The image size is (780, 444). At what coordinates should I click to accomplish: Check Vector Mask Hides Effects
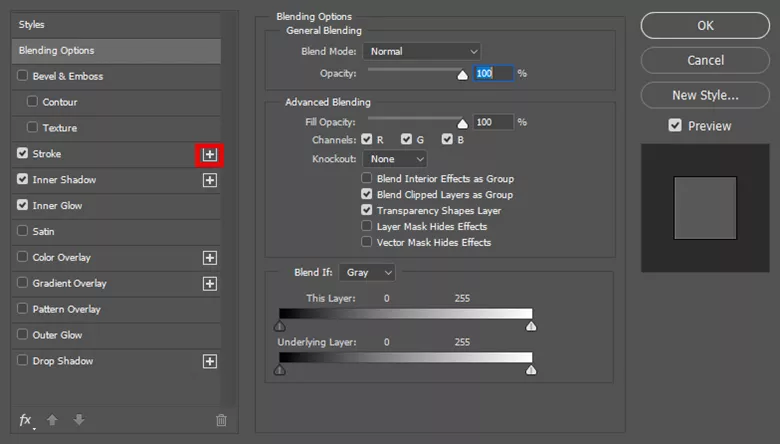367,242
